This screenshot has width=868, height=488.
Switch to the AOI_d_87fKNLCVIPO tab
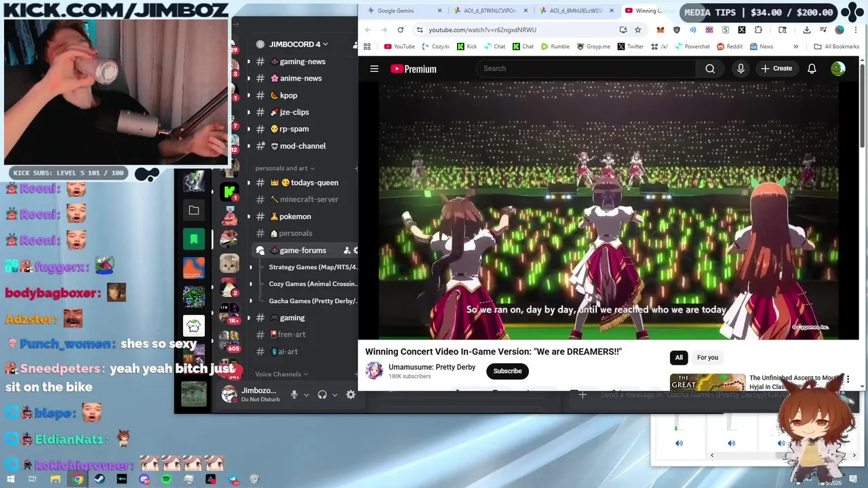(490, 11)
